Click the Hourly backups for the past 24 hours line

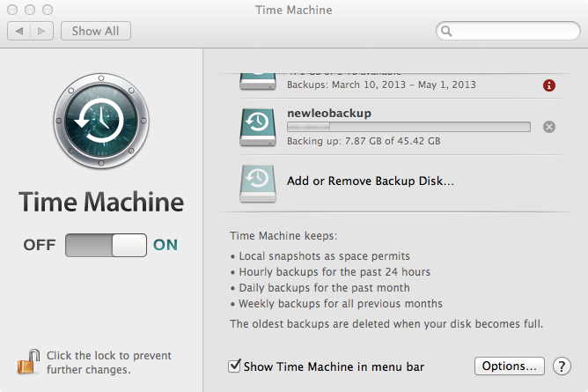click(x=334, y=272)
